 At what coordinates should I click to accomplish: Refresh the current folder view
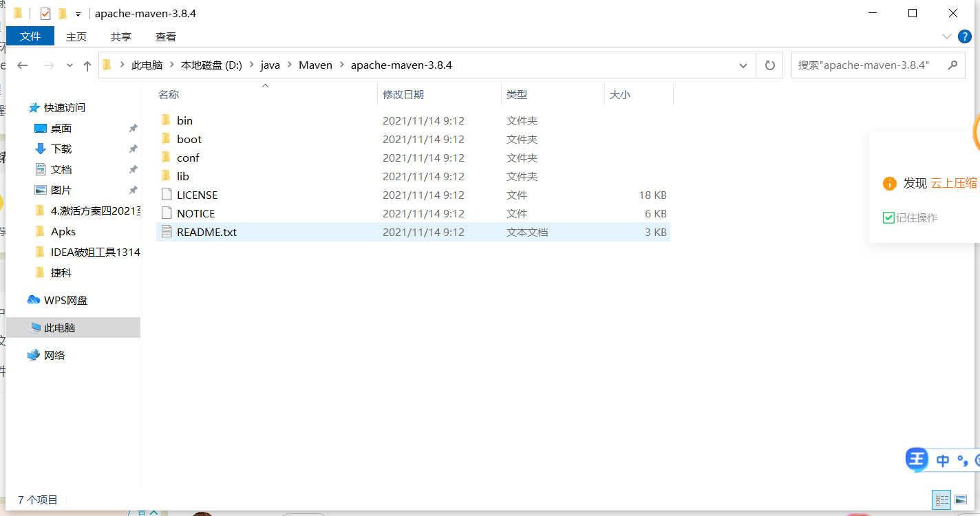coord(769,65)
